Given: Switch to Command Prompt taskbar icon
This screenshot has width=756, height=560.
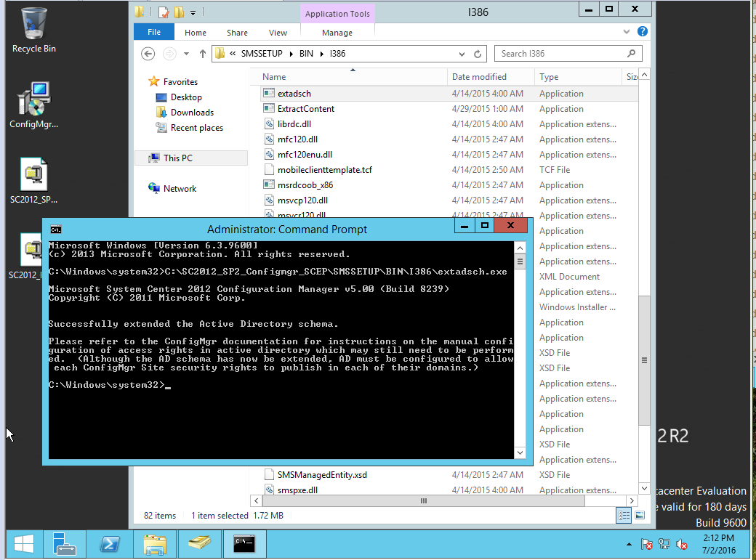Looking at the screenshot, I should (x=244, y=544).
